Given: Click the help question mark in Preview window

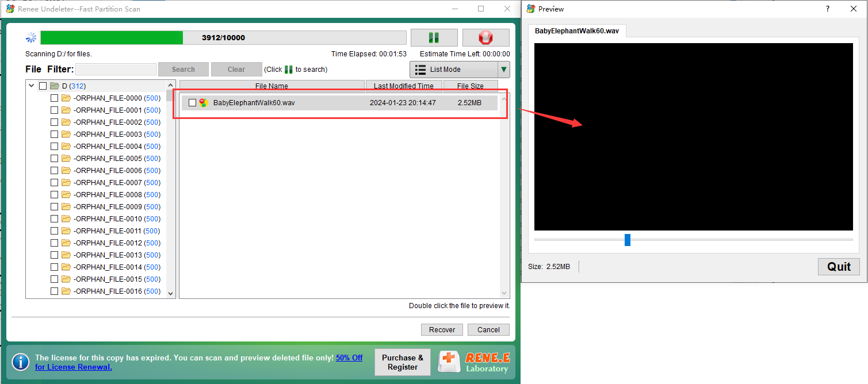Looking at the screenshot, I should 828,9.
